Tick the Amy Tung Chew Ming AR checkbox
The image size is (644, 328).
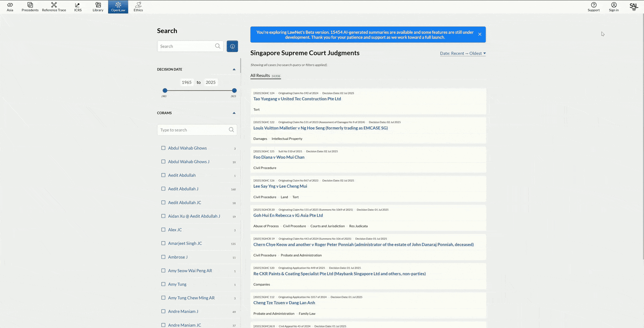tap(163, 298)
